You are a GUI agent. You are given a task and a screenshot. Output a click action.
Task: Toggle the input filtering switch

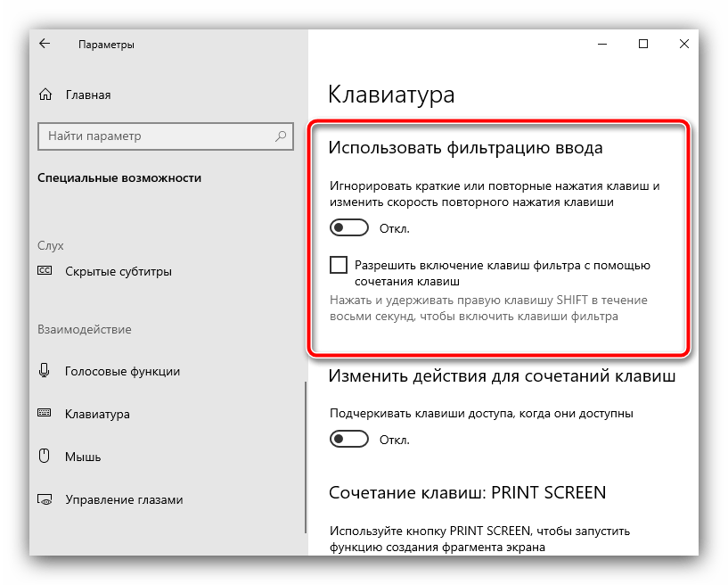[x=349, y=227]
